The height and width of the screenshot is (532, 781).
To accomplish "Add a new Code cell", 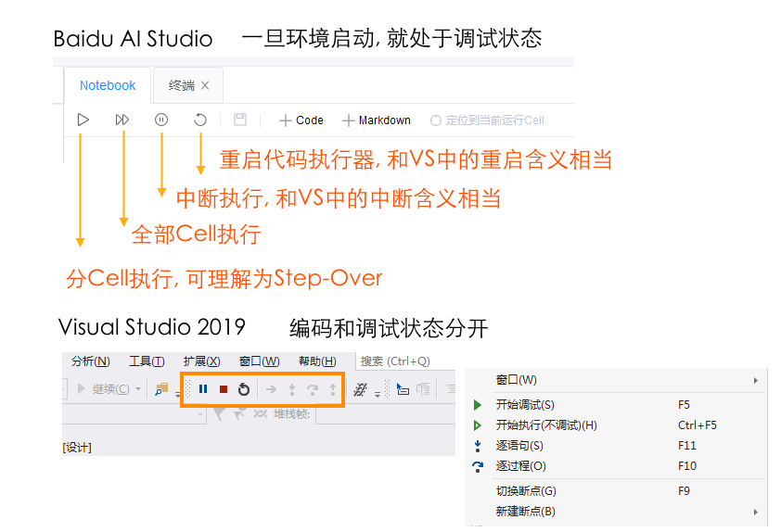I will [x=301, y=120].
